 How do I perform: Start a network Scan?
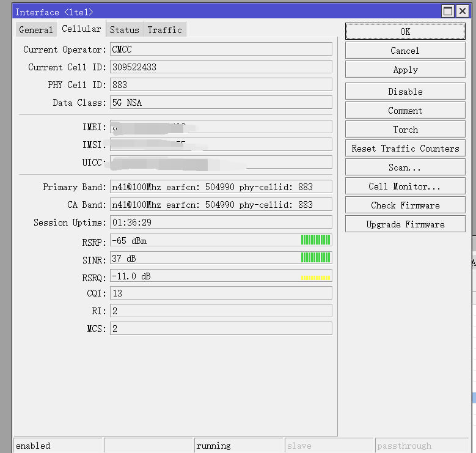(405, 168)
